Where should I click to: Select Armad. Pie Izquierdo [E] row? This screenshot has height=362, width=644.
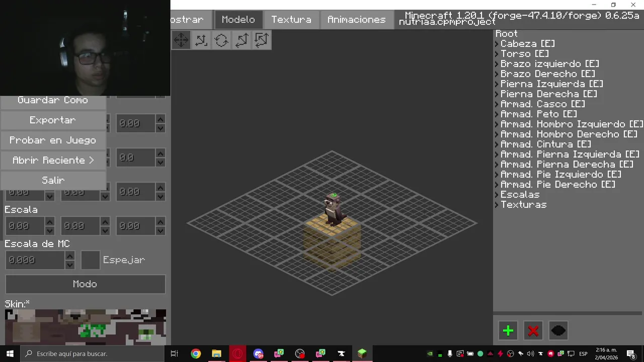tap(561, 174)
